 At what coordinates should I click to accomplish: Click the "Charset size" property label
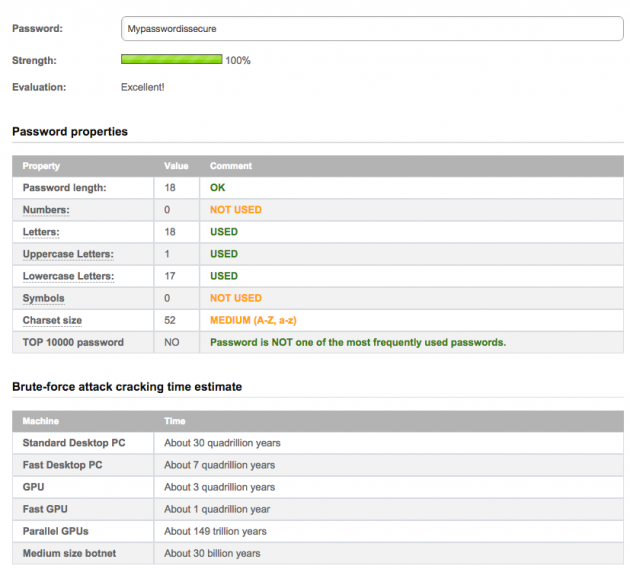(52, 320)
